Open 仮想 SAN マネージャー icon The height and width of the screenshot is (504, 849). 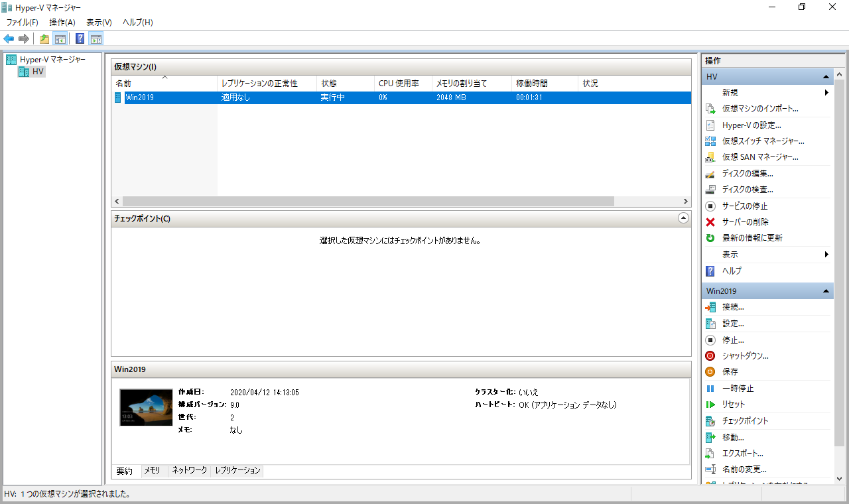710,157
